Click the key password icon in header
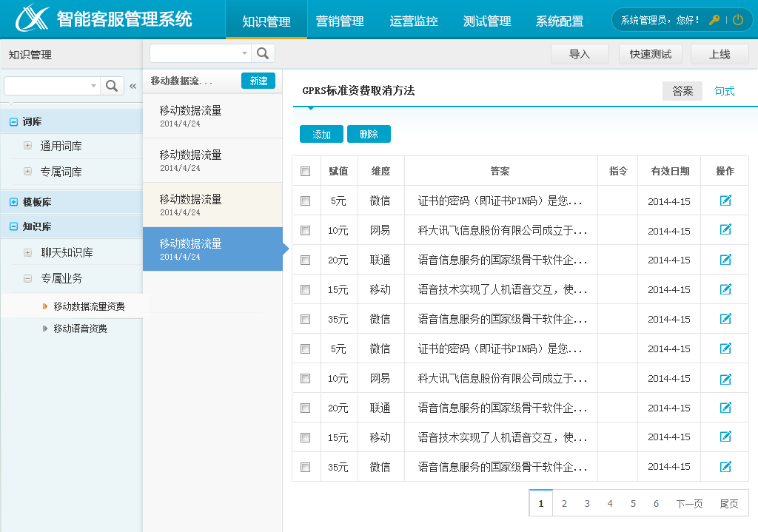This screenshot has width=758, height=532. pyautogui.click(x=714, y=20)
